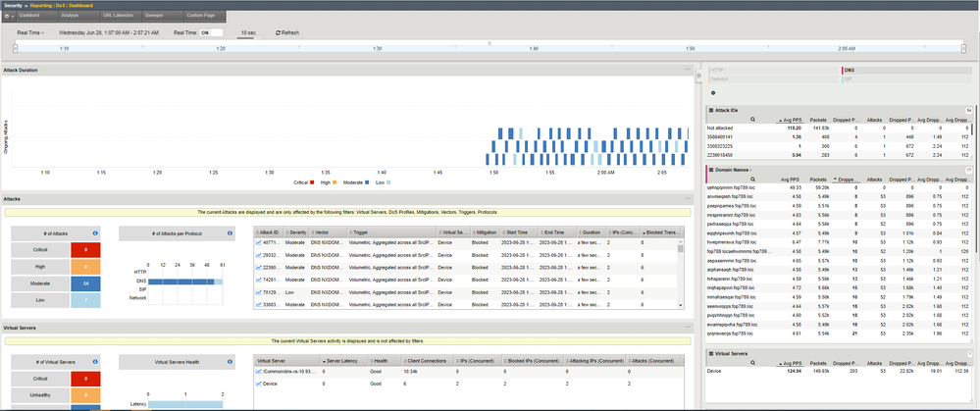Click the Refresh icon button
The height and width of the screenshot is (411, 980).
pos(276,32)
